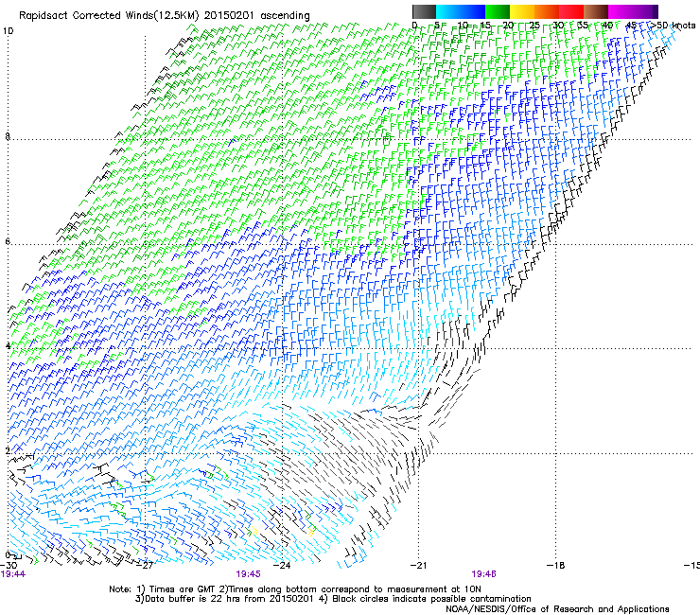Click the latitude label '6' on left axis
The width and height of the screenshot is (700, 615).
(8, 241)
